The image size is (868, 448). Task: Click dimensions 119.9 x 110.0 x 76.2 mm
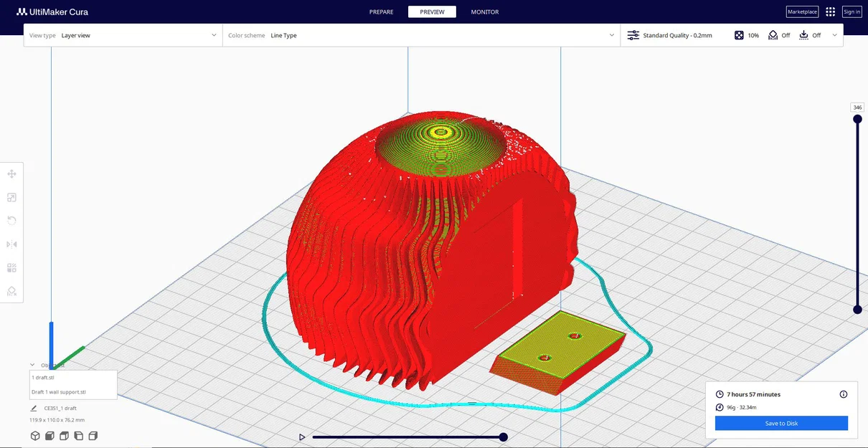(57, 420)
